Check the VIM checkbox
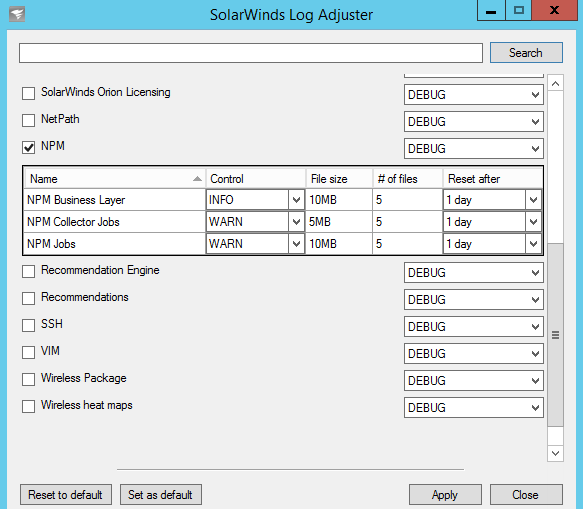The image size is (583, 509). [x=28, y=352]
